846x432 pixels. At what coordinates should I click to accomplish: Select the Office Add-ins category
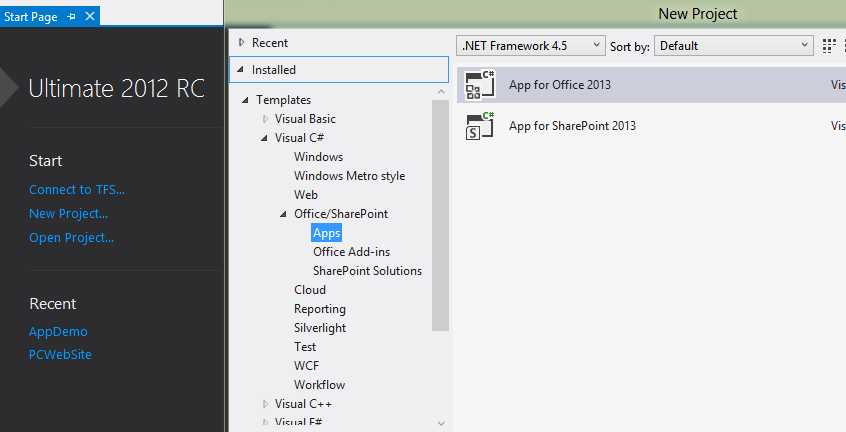351,252
